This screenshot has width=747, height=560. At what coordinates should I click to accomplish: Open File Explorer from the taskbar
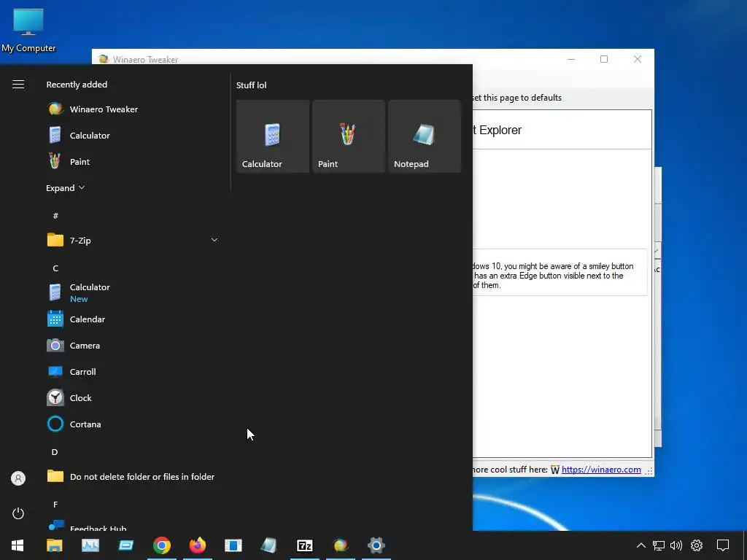click(54, 545)
